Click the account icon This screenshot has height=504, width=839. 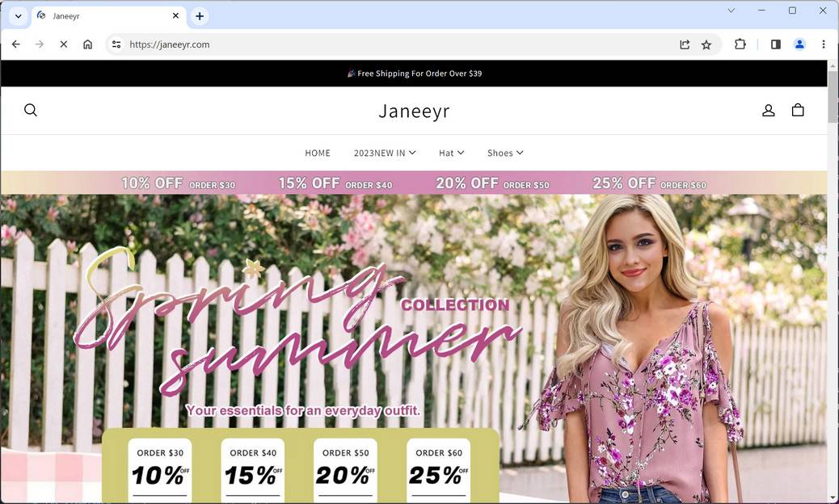(x=768, y=110)
